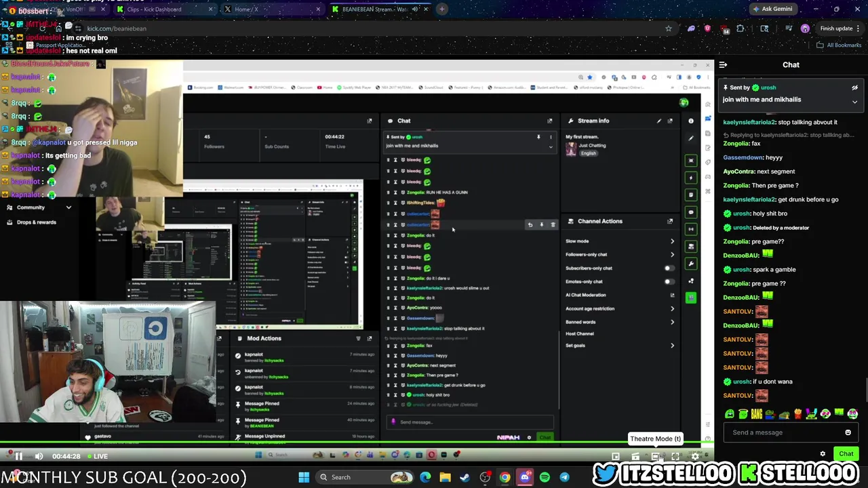The width and height of the screenshot is (868, 488).
Task: Open Discord from taskbar
Action: [x=524, y=477]
